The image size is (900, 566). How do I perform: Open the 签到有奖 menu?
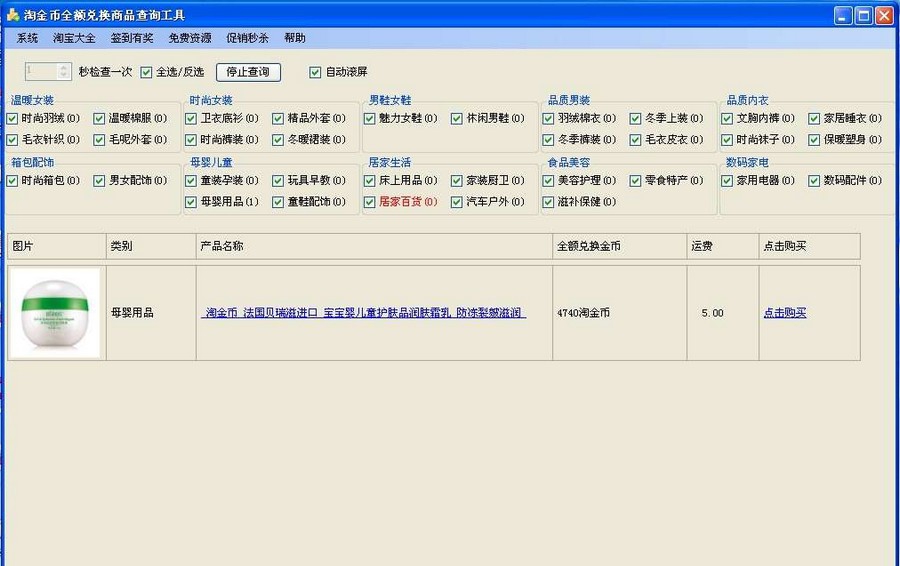132,38
